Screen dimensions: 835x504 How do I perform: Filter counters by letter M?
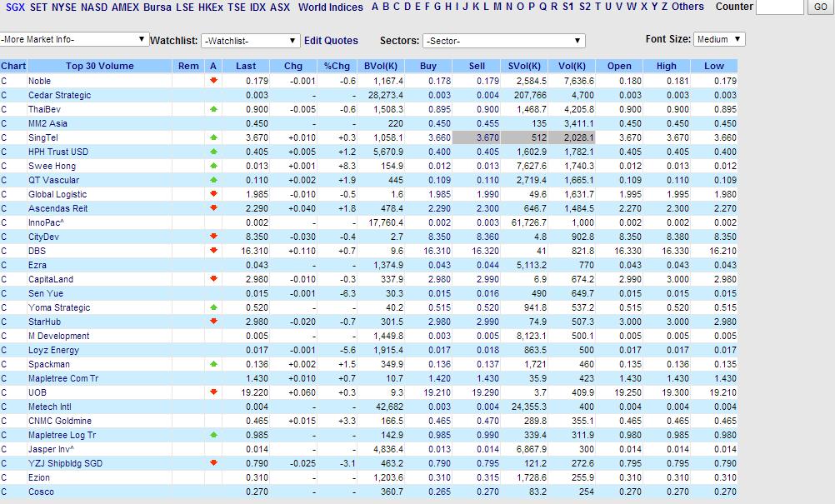[x=497, y=7]
